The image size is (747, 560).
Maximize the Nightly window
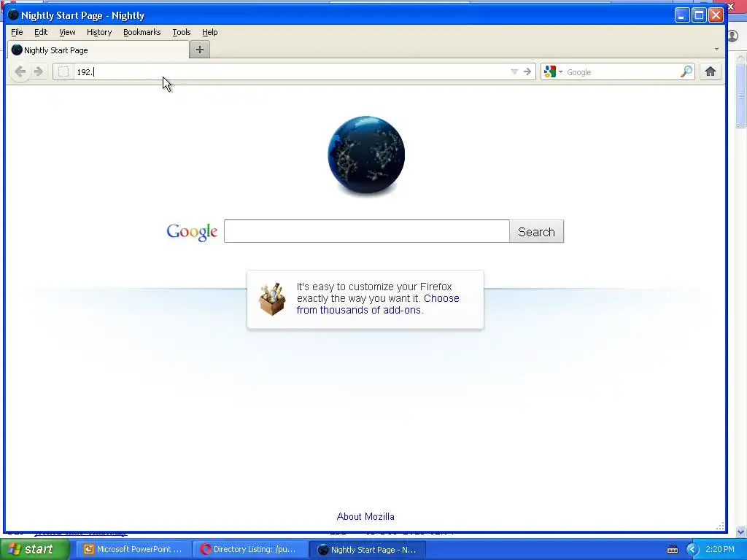coord(699,15)
